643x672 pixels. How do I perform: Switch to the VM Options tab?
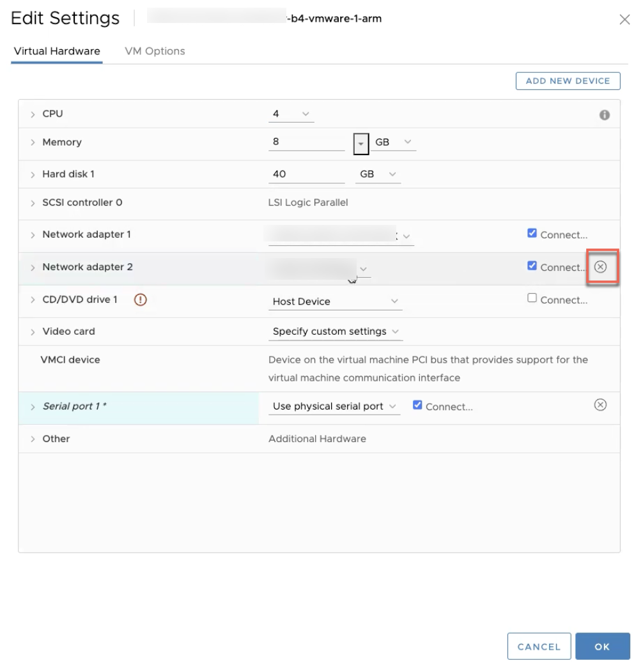point(155,50)
